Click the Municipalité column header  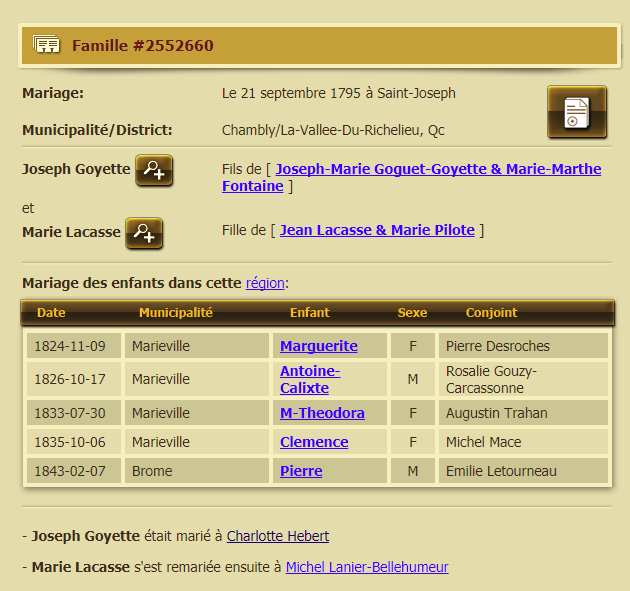176,313
